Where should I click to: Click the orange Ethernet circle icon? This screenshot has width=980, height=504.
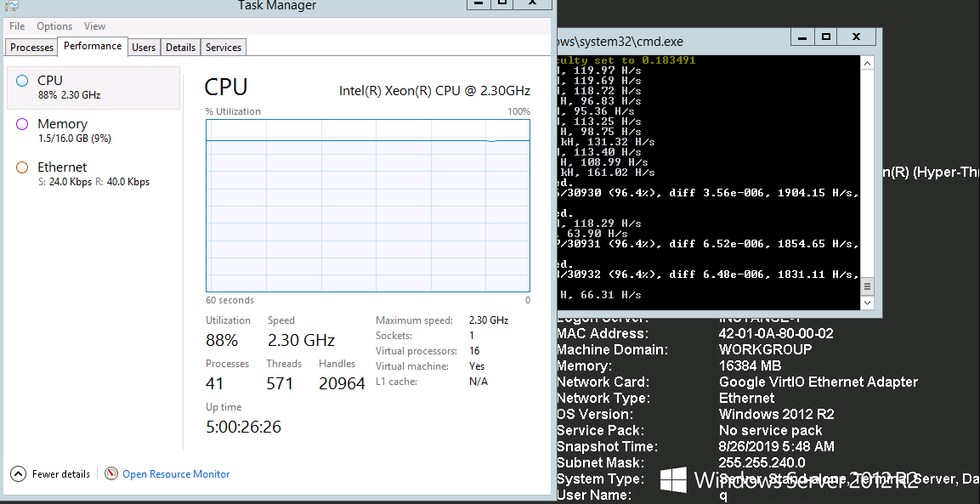pyautogui.click(x=22, y=167)
